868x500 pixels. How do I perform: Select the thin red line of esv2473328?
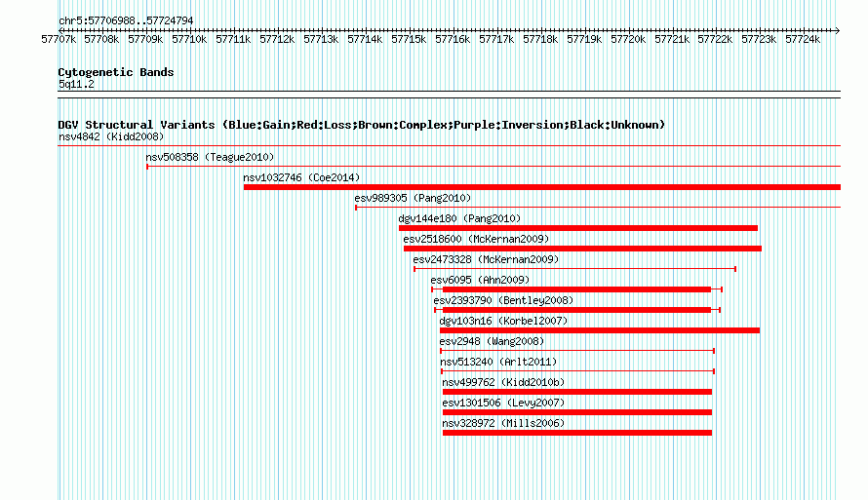574,269
